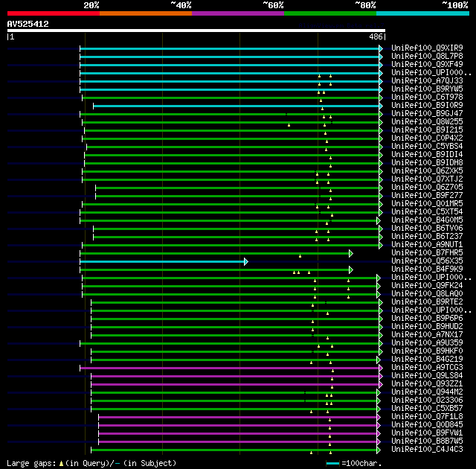Select hit UniRef100_C6T978

pyautogui.click(x=427, y=98)
